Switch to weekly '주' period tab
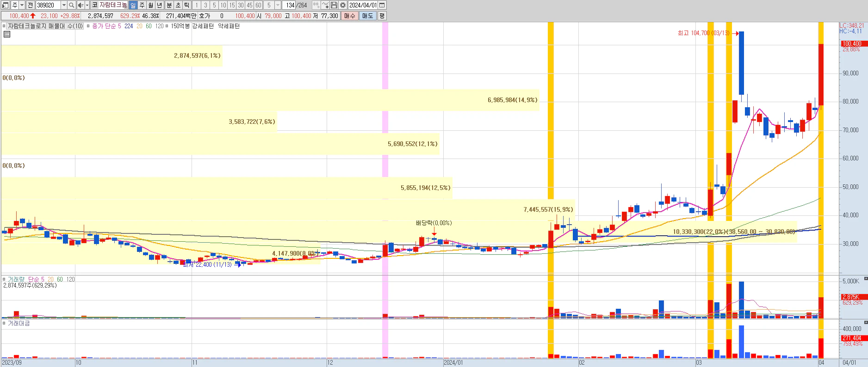Image resolution: width=868 pixels, height=367 pixels. tap(142, 5)
